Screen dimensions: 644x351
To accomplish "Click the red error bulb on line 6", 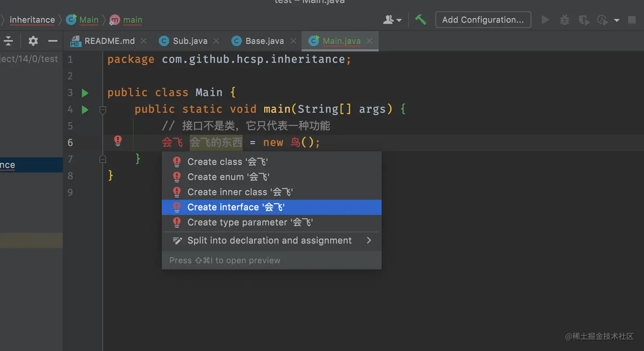I will point(118,140).
